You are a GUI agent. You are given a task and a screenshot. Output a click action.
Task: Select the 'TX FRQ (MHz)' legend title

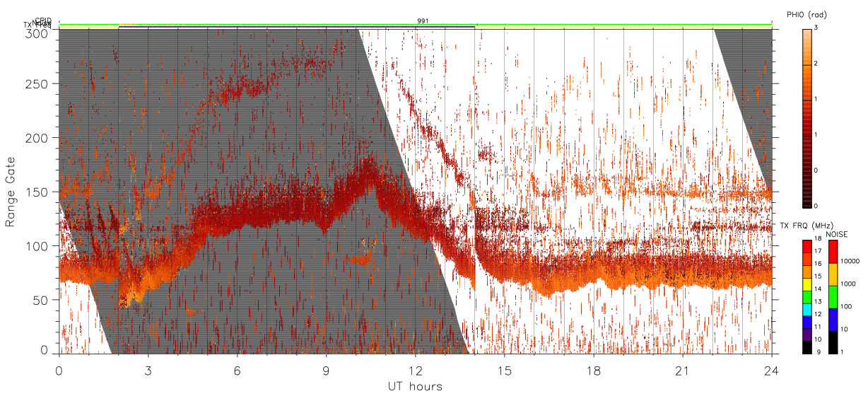tap(807, 226)
